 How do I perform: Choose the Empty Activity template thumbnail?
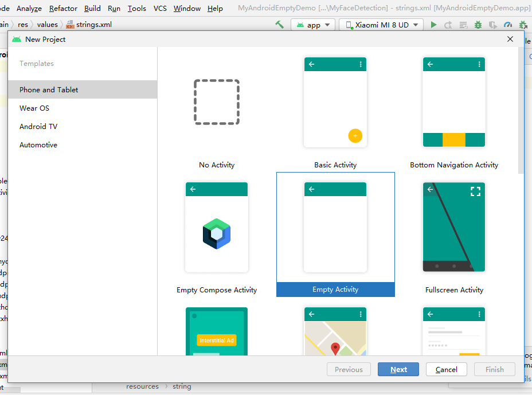pos(335,227)
